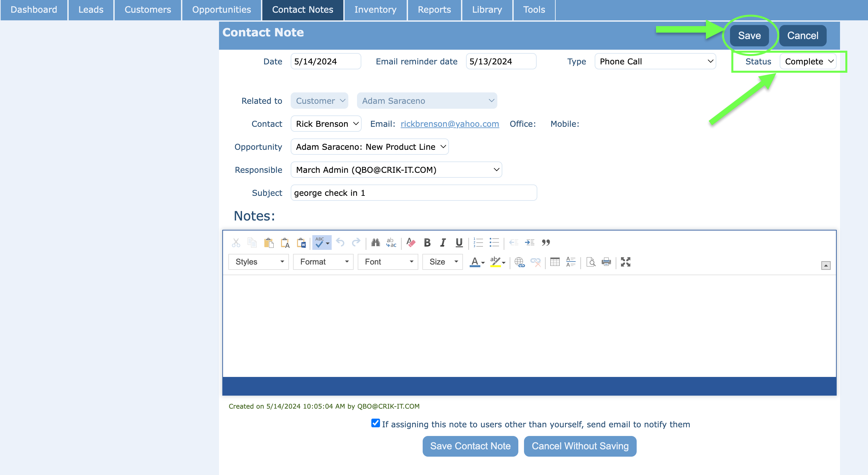868x475 pixels.
Task: Insert a table in notes
Action: click(555, 262)
